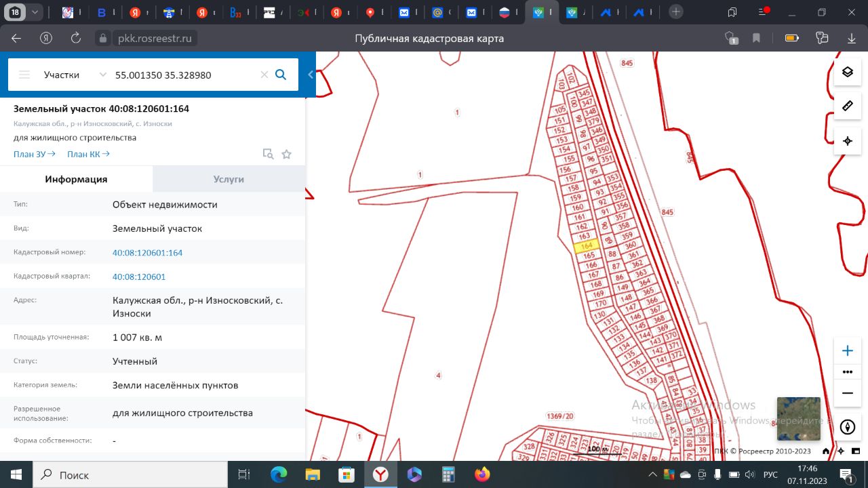Open the three-dot map options menu

(847, 372)
